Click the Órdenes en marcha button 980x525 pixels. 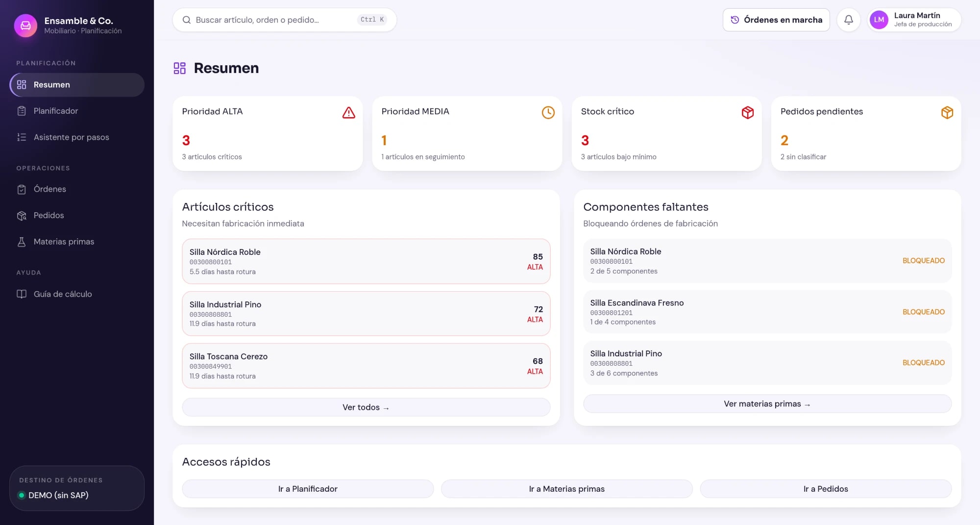(776, 20)
